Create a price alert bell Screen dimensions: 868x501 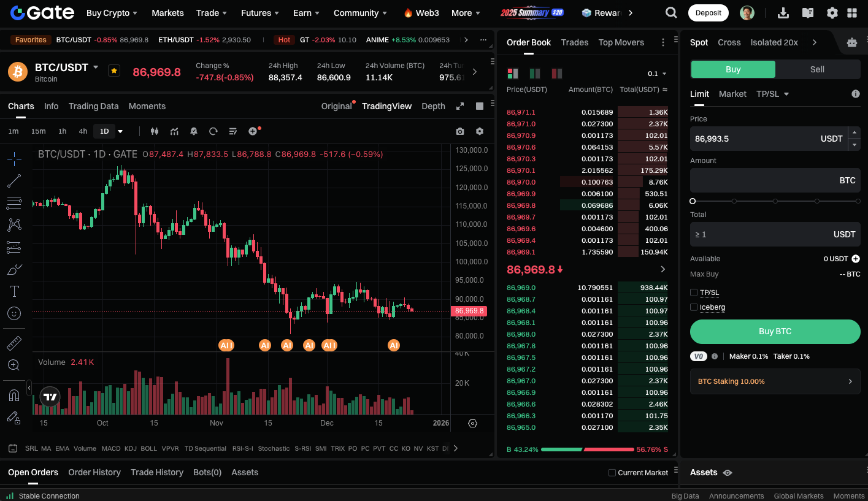point(194,131)
